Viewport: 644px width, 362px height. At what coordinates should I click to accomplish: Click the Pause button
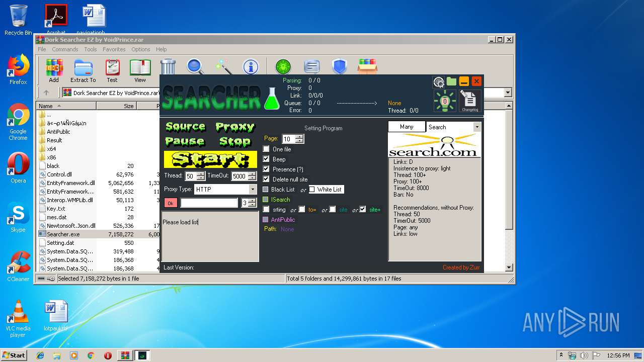click(185, 141)
